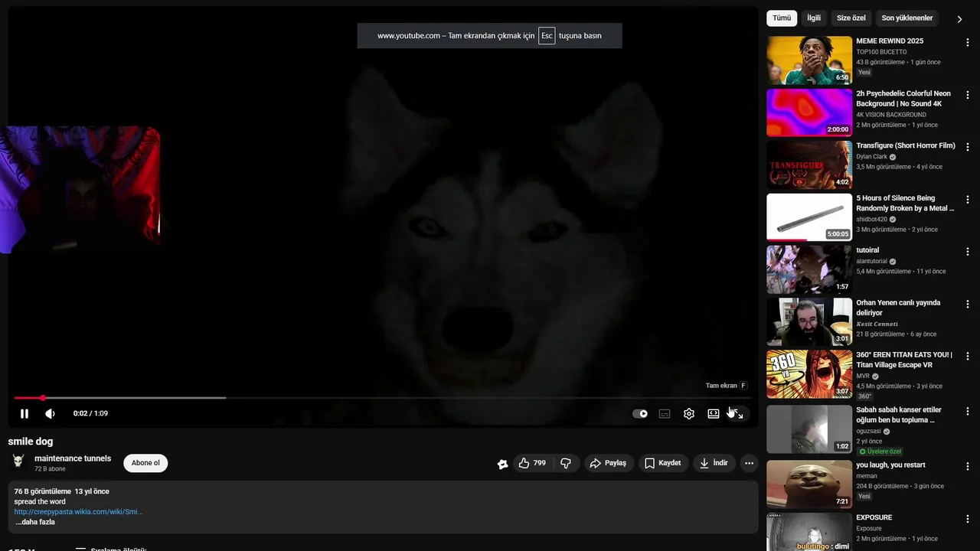Screen dimensions: 980x551
Task: Seek using the red video progress bar
Action: (383, 398)
